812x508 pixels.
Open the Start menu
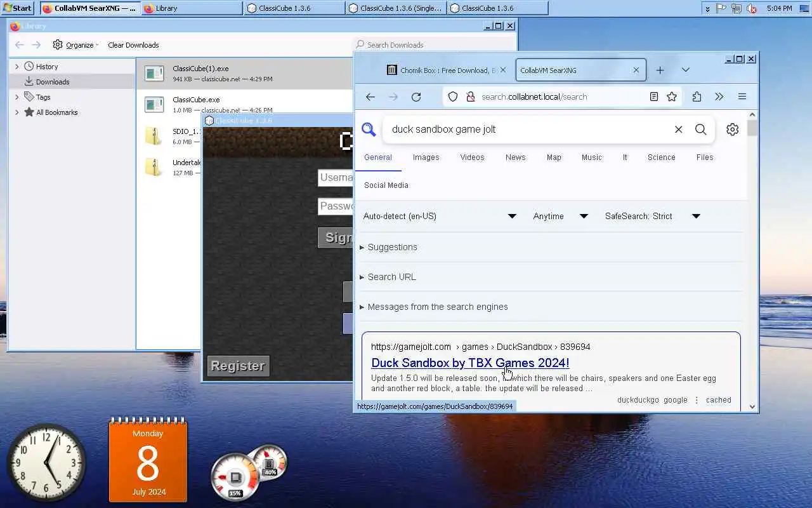17,8
